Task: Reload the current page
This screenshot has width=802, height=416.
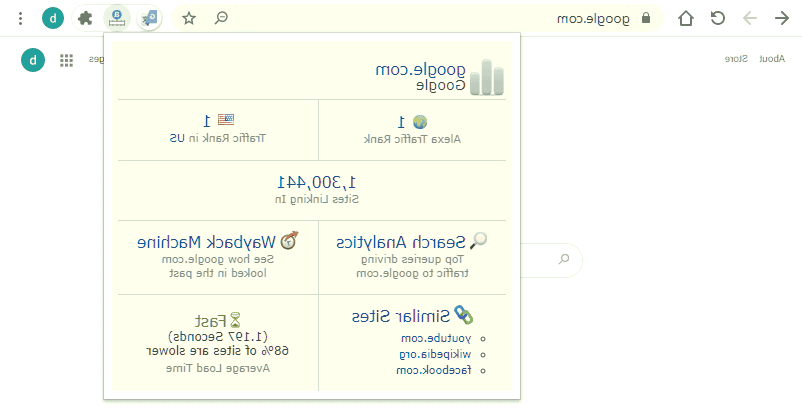Action: [717, 18]
